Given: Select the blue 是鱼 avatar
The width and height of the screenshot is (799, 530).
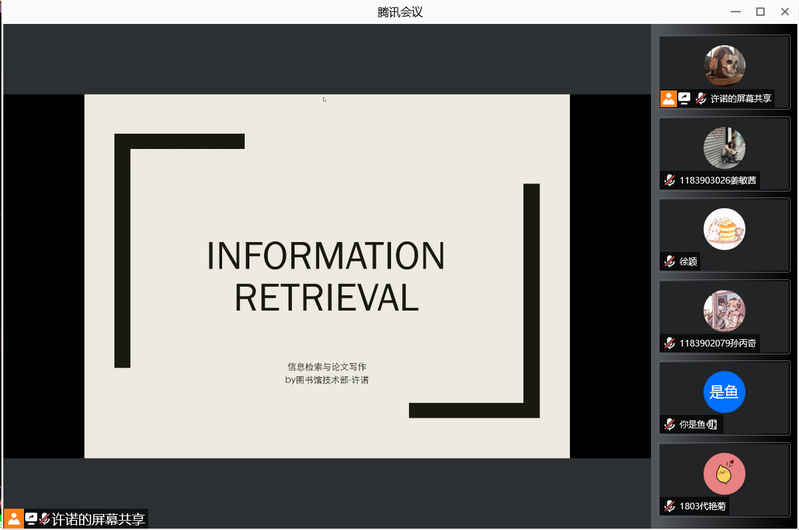Looking at the screenshot, I should coord(724,392).
